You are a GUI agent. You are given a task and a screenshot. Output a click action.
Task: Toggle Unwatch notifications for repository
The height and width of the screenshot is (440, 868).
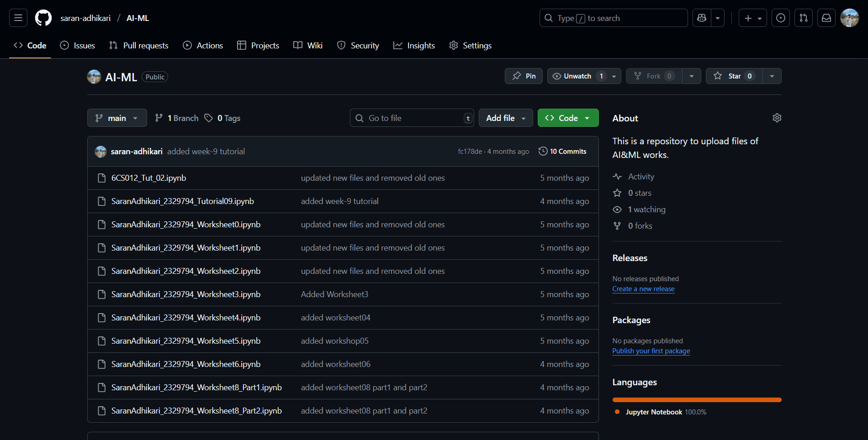[577, 76]
